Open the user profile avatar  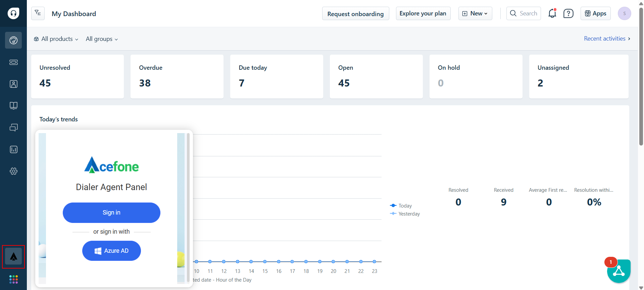coord(624,13)
